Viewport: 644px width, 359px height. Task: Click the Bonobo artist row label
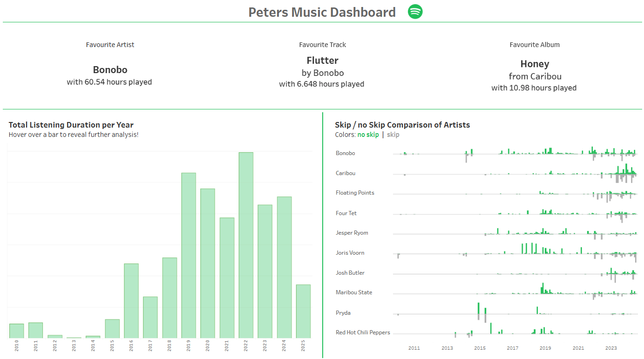click(x=346, y=153)
